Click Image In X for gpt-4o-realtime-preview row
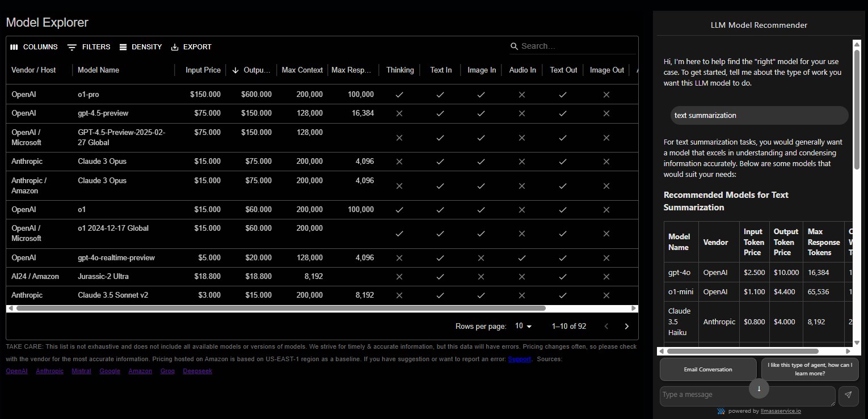Screen dimensions: 868x419 pos(481,258)
